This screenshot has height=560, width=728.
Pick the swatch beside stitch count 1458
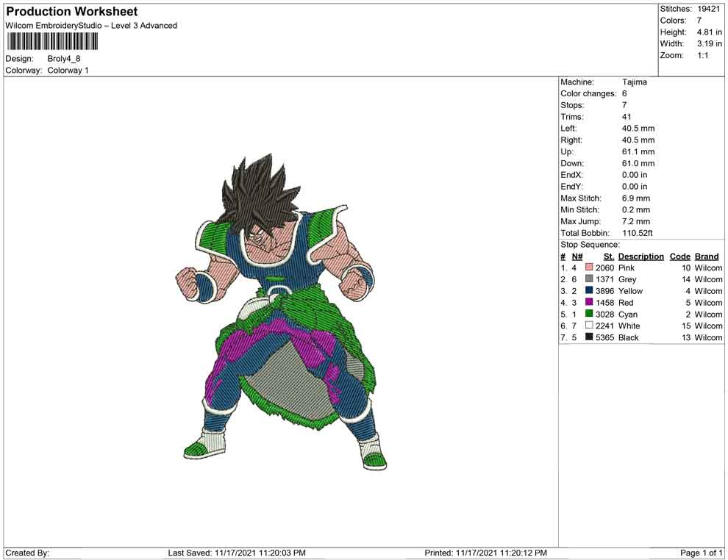coord(589,303)
